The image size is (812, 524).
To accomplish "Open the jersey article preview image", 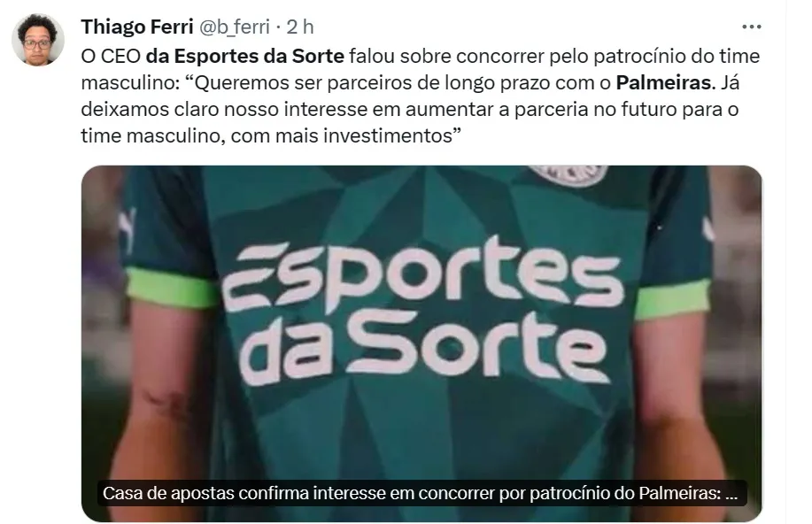I will (421, 343).
